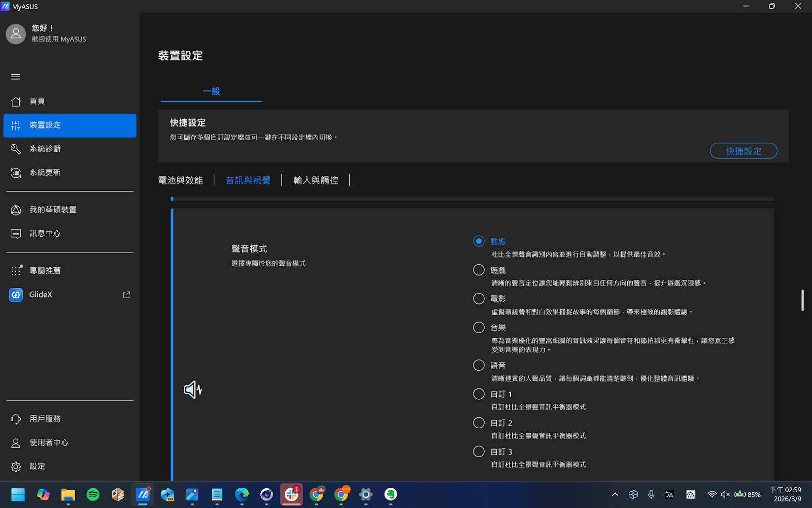Click the 快捷設定 button
This screenshot has width=812, height=508.
coord(743,150)
